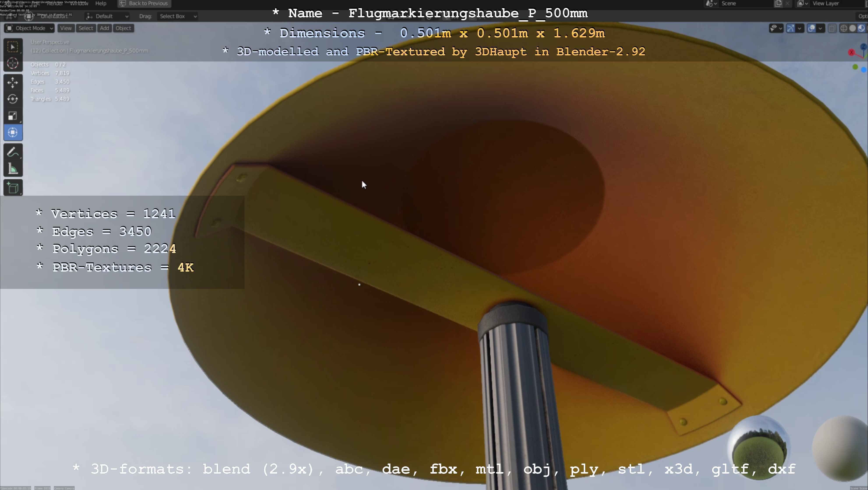Image resolution: width=868 pixels, height=490 pixels.
Task: Open the viewport Add menu
Action: [x=104, y=28]
